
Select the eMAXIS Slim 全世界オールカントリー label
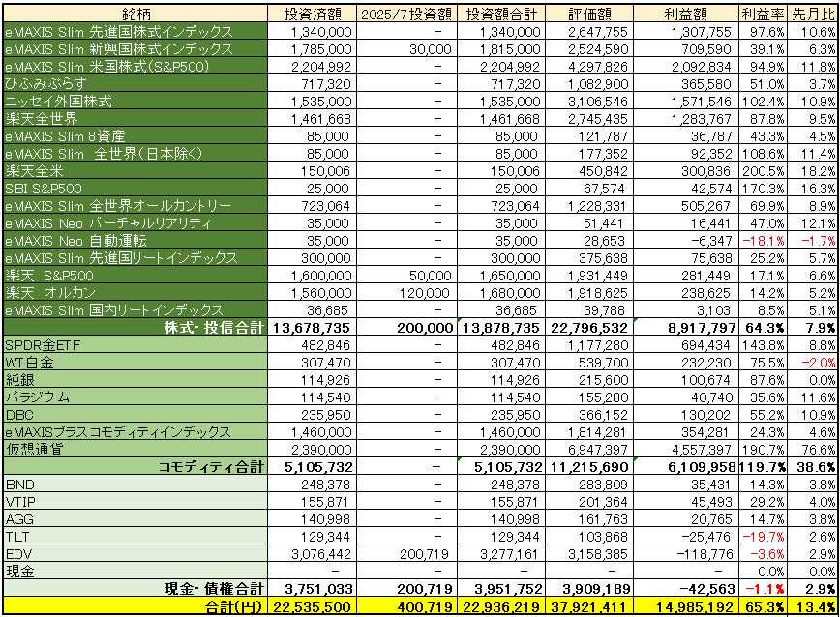135,206
